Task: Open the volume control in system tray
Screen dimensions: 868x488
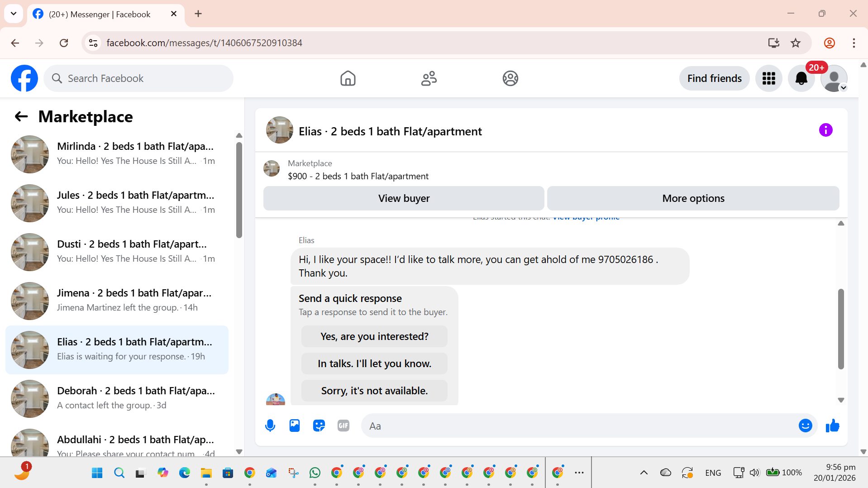Action: (754, 473)
